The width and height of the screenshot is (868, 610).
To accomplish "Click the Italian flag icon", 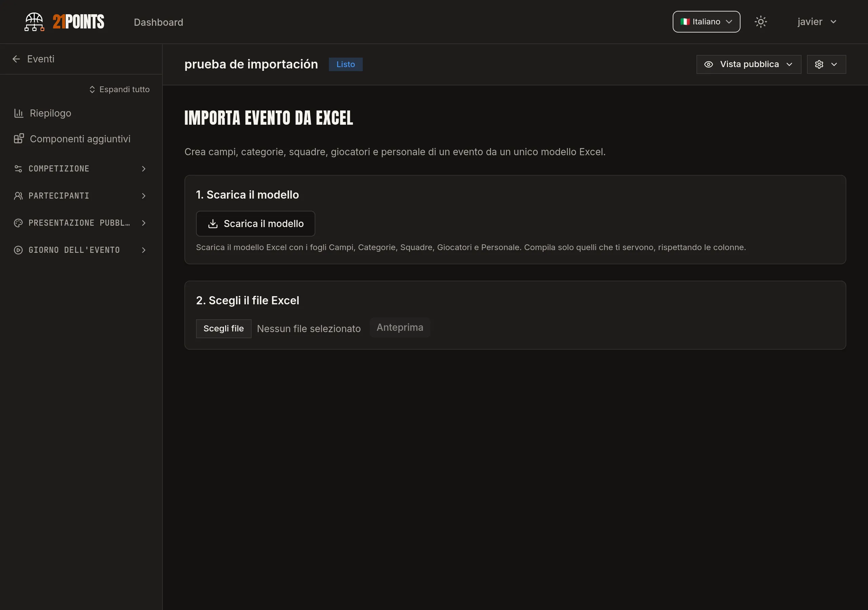I will click(685, 22).
